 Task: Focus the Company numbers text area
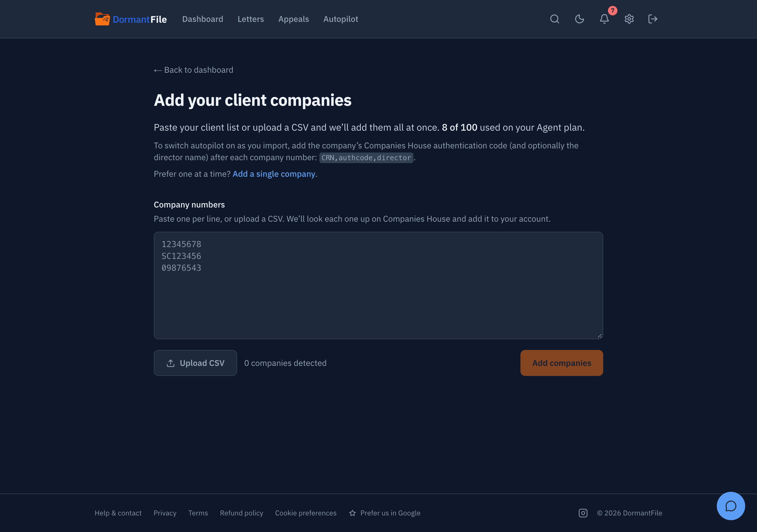click(x=378, y=286)
